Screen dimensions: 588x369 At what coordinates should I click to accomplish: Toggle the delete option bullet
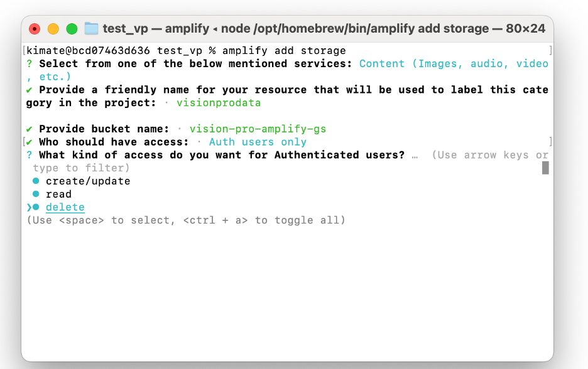36,207
